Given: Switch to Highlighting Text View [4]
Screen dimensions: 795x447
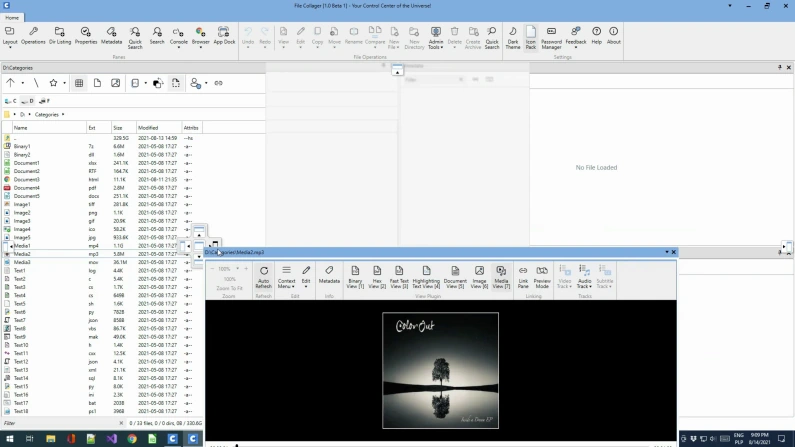Looking at the screenshot, I should (x=426, y=277).
